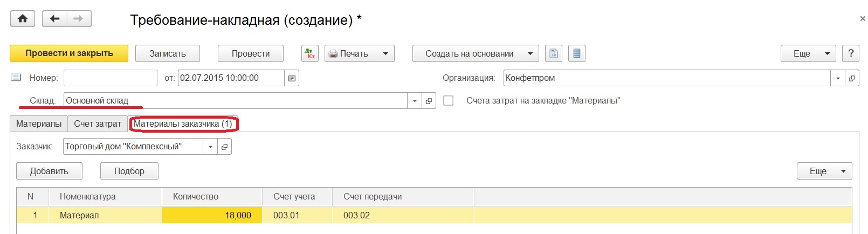
Task: Select the Количество cell with 18,000
Action: [x=212, y=215]
